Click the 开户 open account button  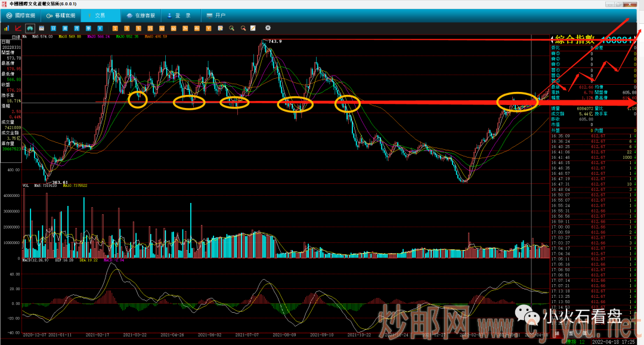pos(216,16)
